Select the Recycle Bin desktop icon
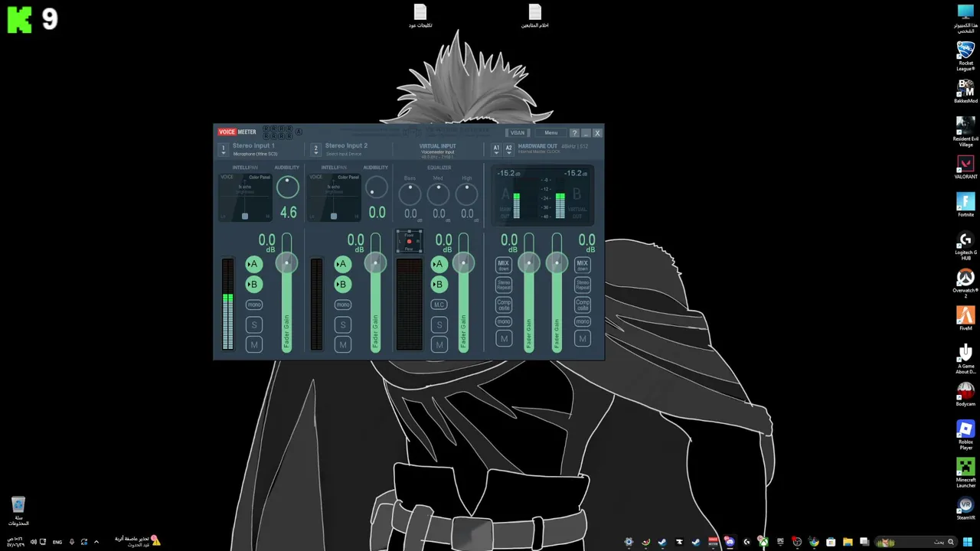The image size is (980, 551). click(x=18, y=511)
